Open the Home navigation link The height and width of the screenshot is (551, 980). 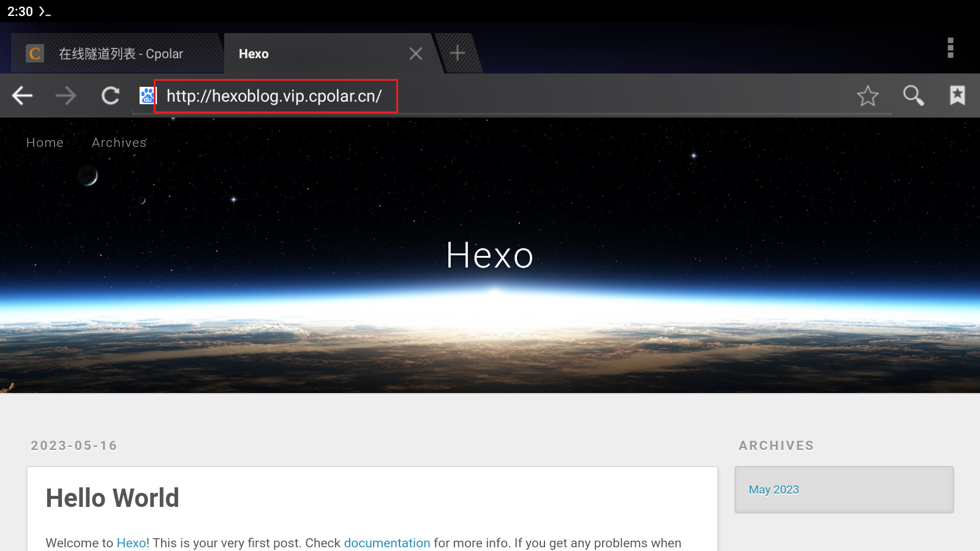(x=45, y=143)
